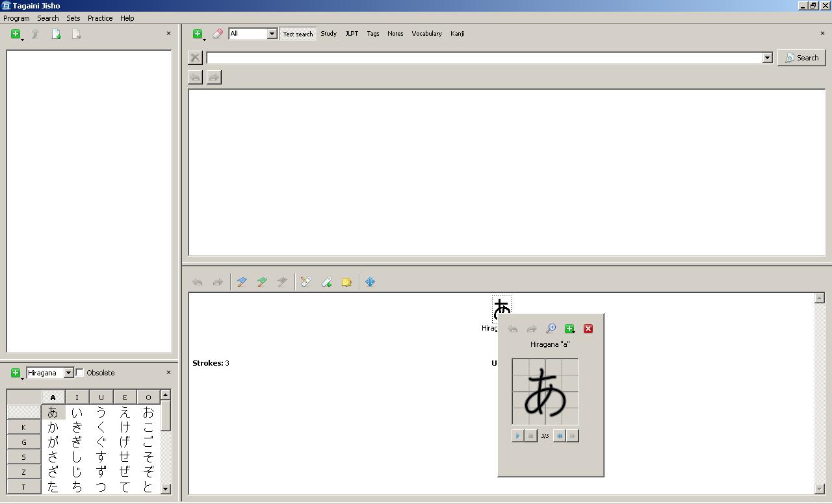Select the あ cell in kana table

coord(53,412)
